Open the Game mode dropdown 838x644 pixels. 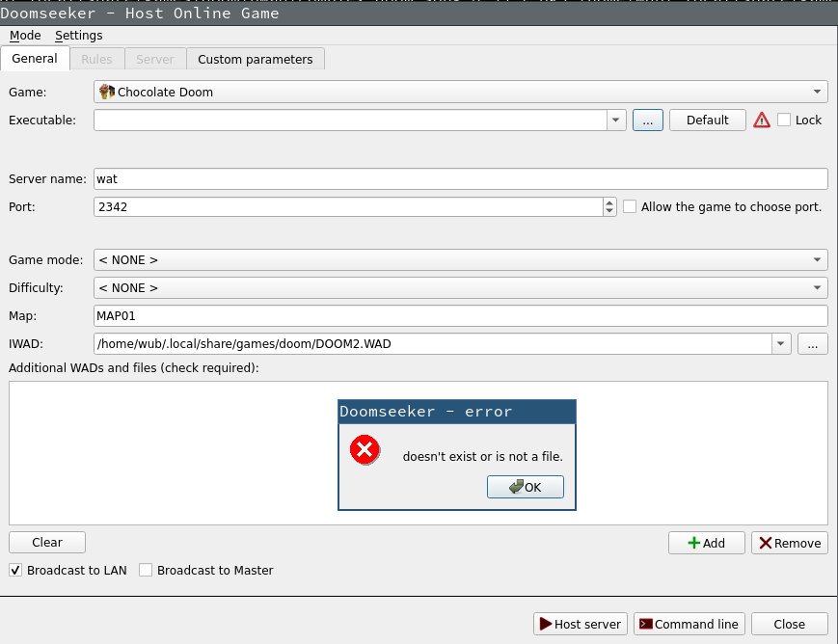817,260
